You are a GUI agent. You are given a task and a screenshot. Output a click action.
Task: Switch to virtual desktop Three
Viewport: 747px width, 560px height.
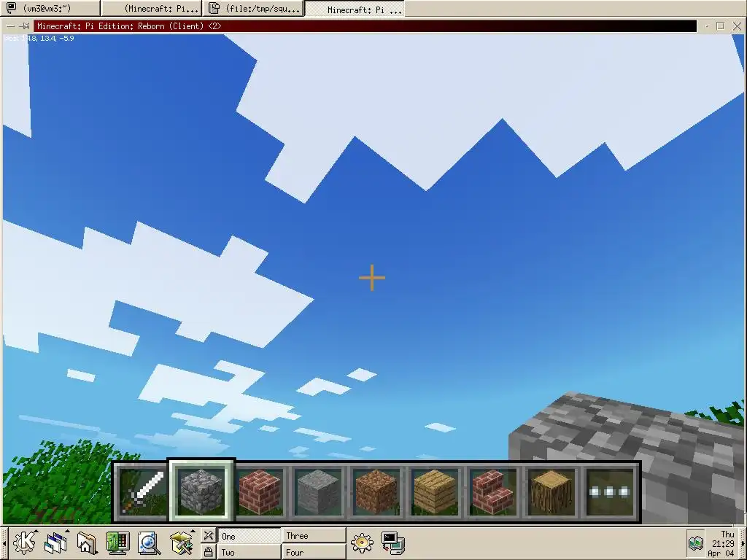[314, 536]
